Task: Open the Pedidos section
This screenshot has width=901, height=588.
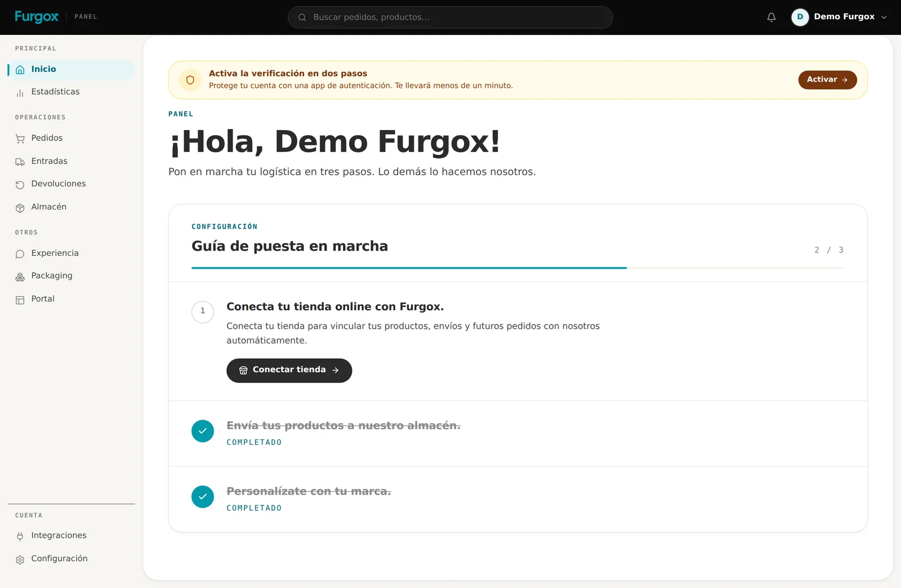Action: click(x=71, y=138)
